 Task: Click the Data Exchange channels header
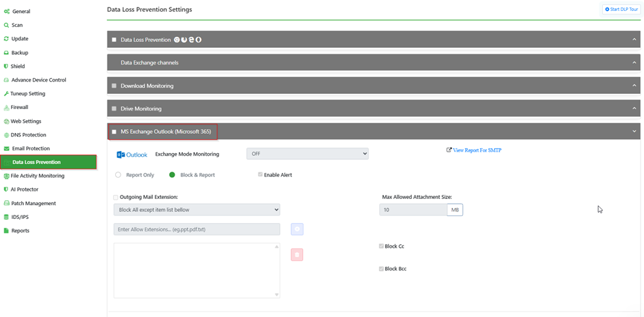[374, 62]
